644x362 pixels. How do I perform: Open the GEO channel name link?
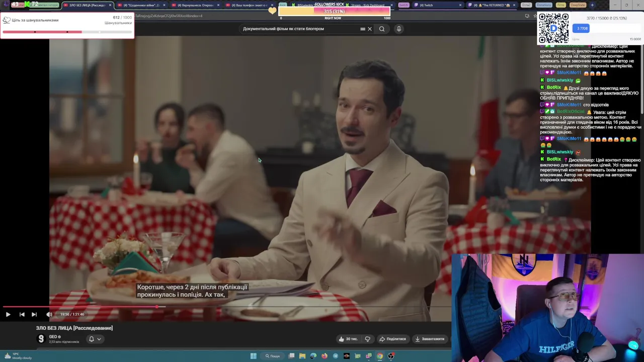(x=53, y=337)
